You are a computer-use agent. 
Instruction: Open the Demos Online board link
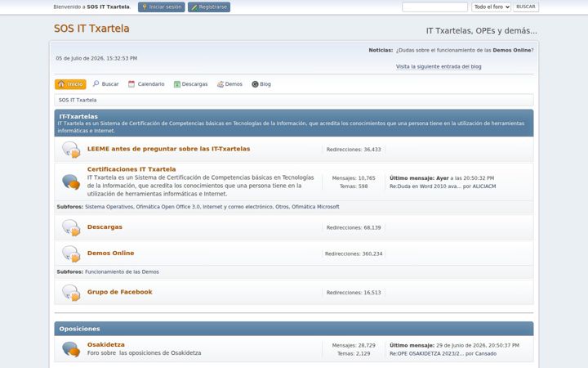[110, 253]
